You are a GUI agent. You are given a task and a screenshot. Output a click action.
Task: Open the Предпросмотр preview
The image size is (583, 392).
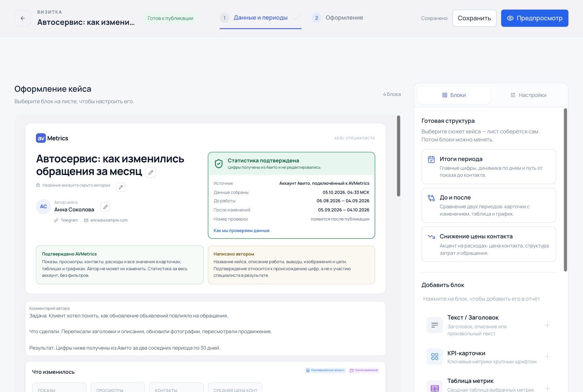535,18
